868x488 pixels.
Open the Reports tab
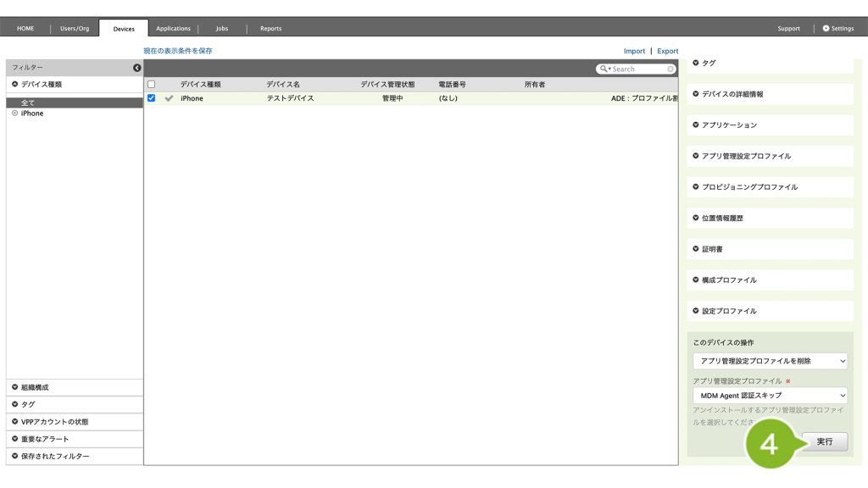pos(270,29)
